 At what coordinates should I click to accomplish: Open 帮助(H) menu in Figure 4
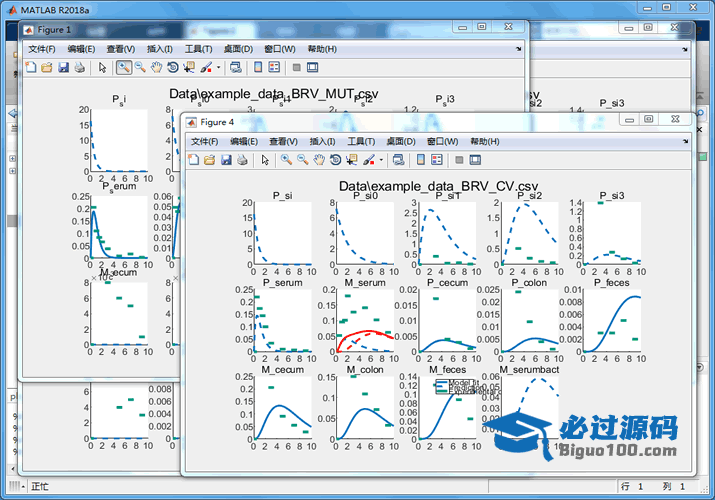click(x=485, y=142)
